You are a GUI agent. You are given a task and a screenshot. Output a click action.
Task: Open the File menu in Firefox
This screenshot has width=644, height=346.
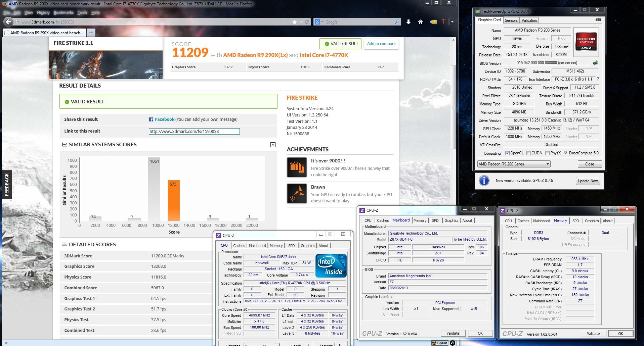click(7, 13)
